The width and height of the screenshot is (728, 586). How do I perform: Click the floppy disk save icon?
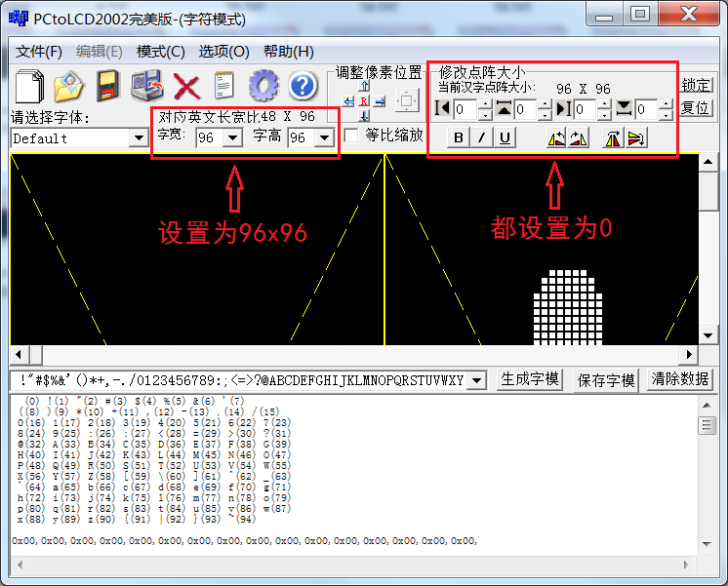coord(107,86)
